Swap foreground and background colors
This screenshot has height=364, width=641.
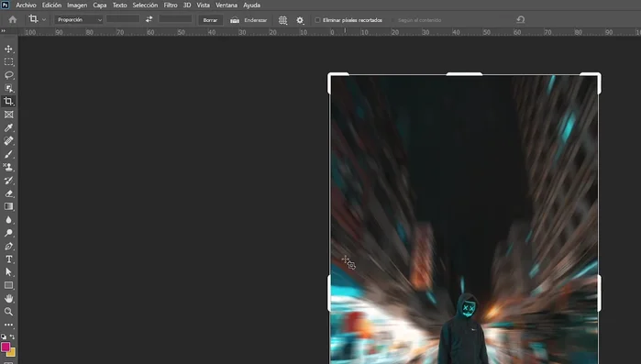point(12,336)
